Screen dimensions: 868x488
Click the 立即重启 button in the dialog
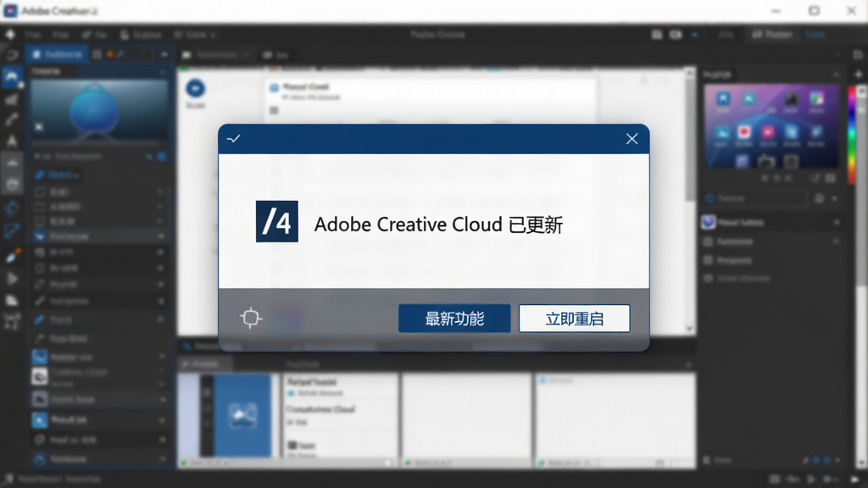pos(574,319)
